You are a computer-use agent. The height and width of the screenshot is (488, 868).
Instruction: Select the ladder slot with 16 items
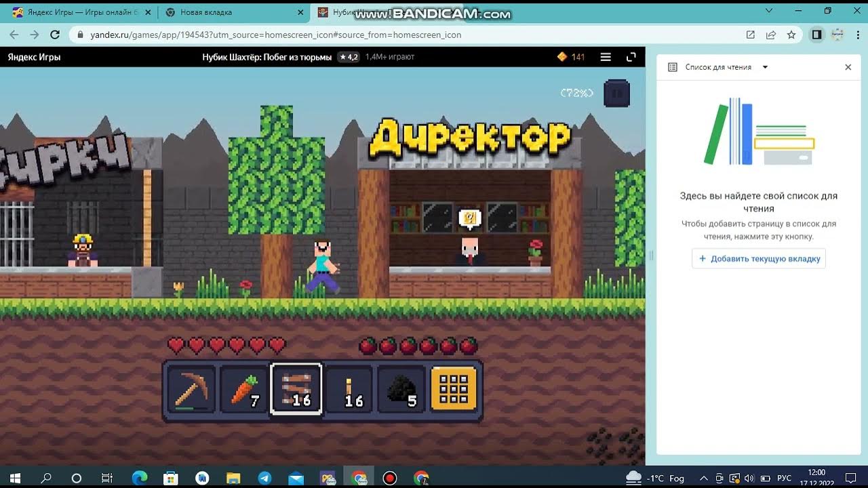point(296,389)
